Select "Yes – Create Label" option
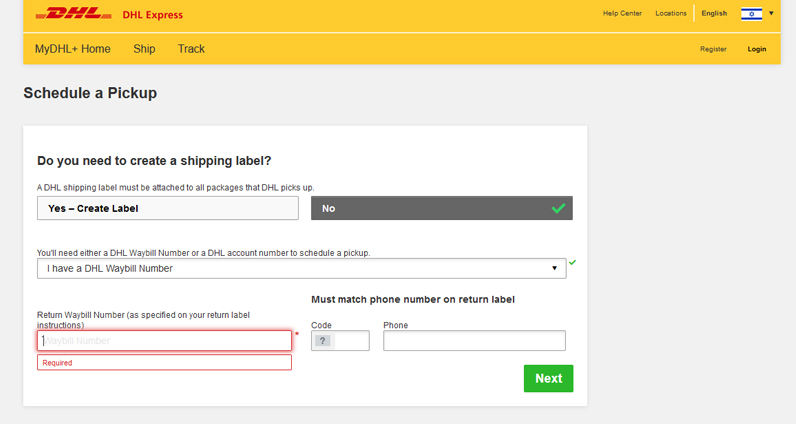Screen dimensions: 796x424 [167, 208]
